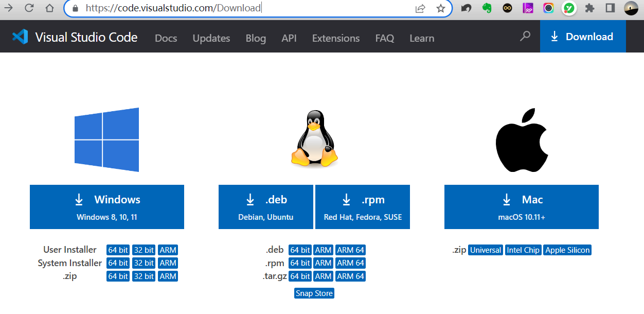644x314 pixels.
Task: Open the Evernote elephant extension
Action: tap(487, 8)
